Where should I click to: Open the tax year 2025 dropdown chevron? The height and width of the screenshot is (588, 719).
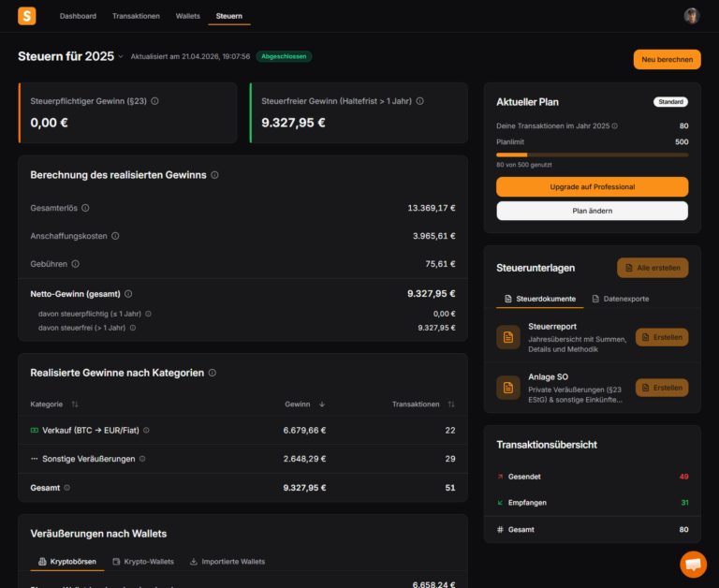pos(121,56)
